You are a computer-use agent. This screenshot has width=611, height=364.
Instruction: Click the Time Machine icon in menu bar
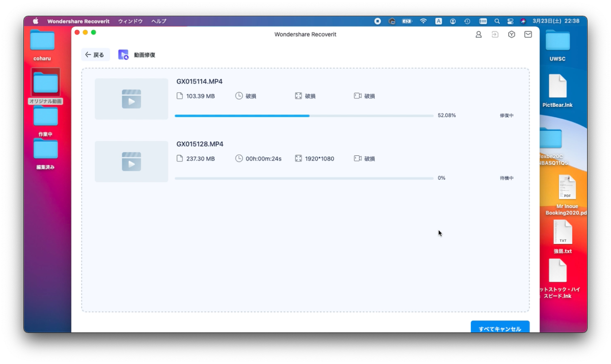pyautogui.click(x=467, y=21)
